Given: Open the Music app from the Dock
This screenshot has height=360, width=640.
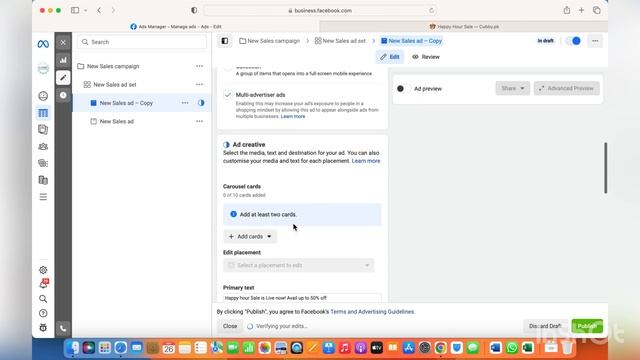Looking at the screenshot, I should (344, 348).
